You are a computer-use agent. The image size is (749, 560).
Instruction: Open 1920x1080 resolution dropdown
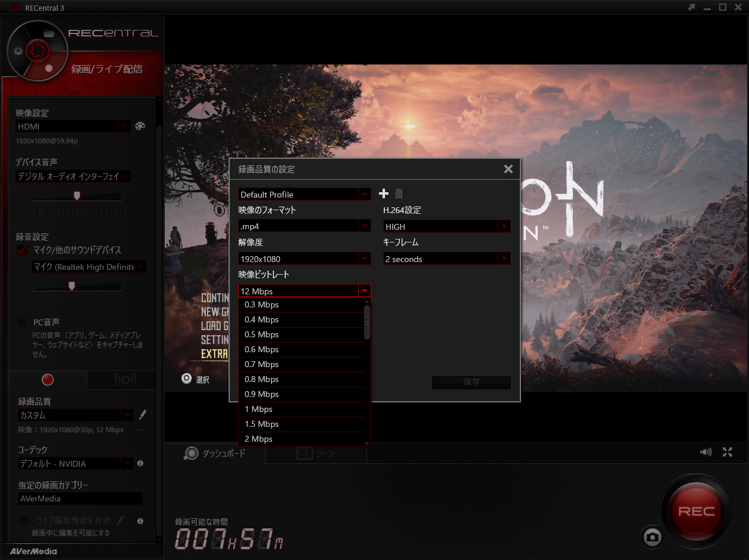(304, 259)
